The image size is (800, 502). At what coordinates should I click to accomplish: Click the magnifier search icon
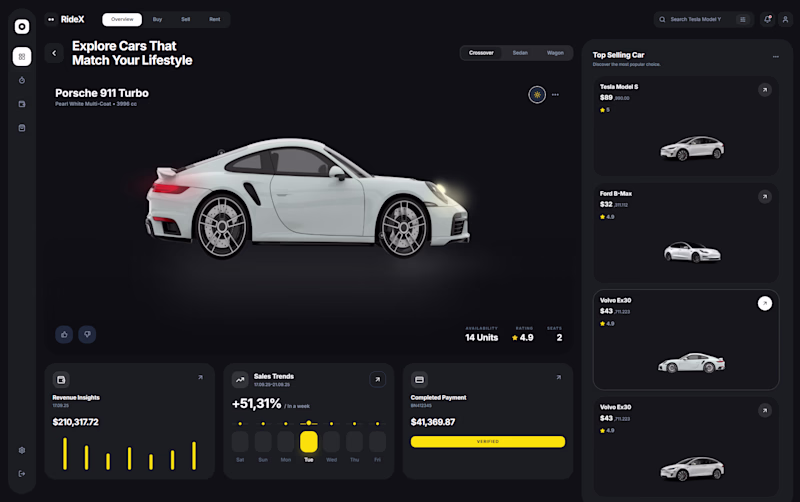[662, 19]
